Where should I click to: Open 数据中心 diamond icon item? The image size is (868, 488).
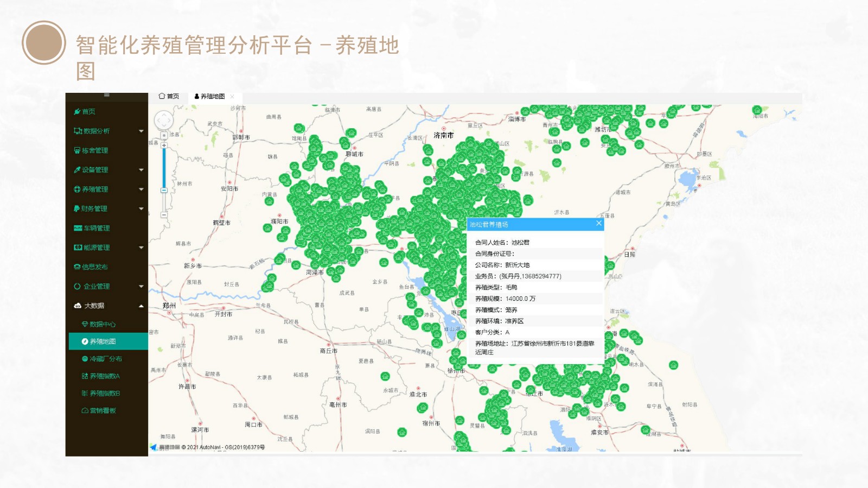[x=85, y=325]
